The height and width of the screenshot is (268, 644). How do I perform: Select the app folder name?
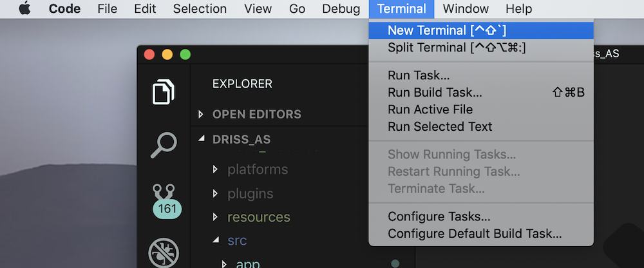(248, 263)
